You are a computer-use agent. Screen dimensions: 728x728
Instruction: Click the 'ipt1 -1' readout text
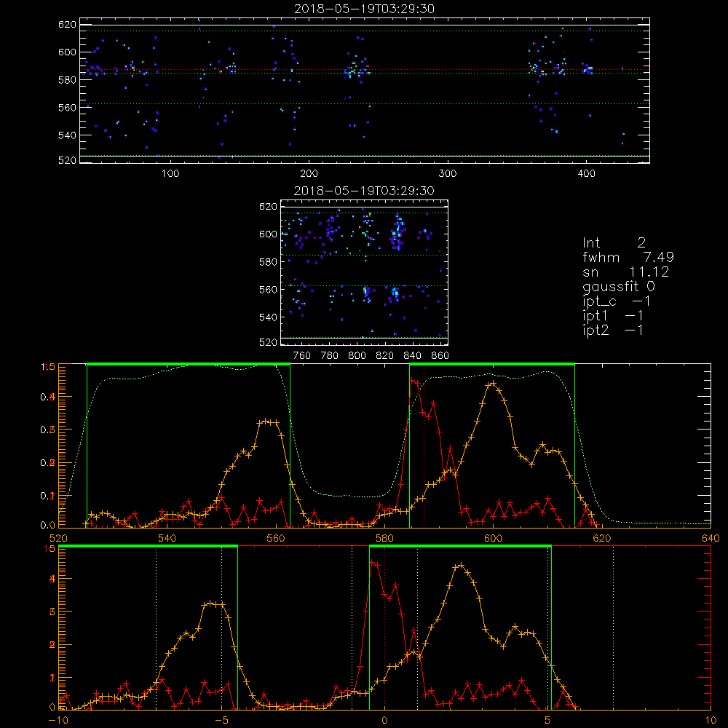point(613,316)
